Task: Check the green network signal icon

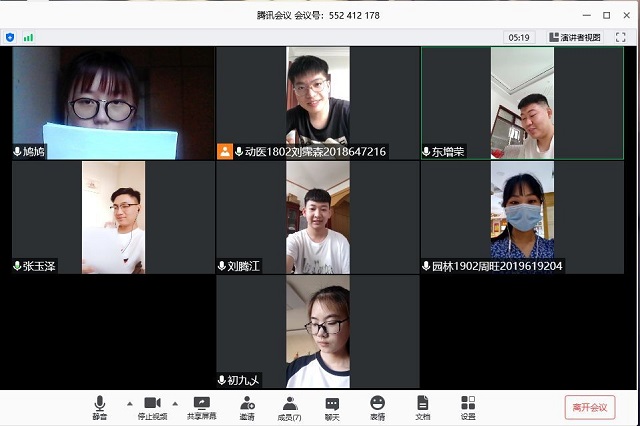Action: point(28,38)
